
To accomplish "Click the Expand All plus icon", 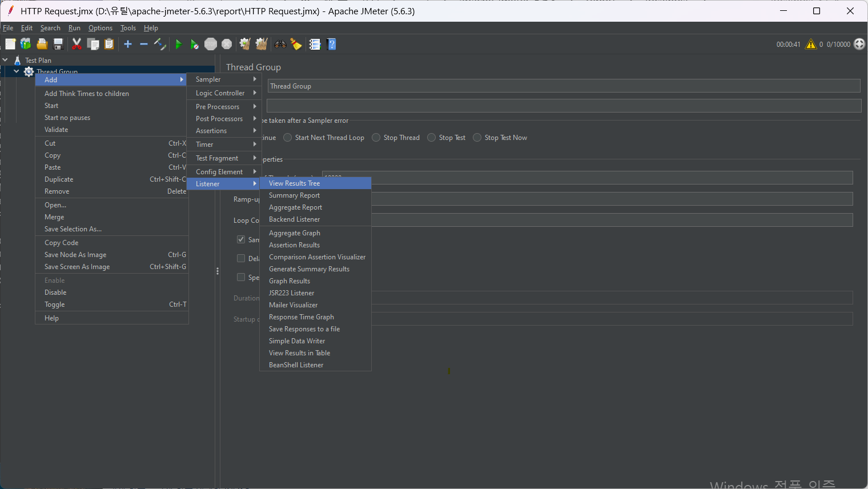I will [128, 44].
